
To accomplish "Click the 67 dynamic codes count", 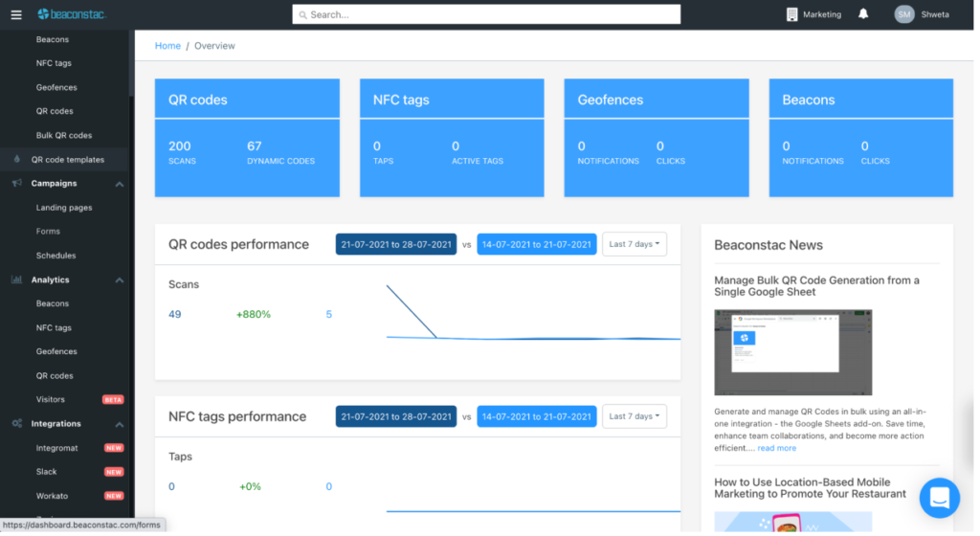I will [255, 146].
